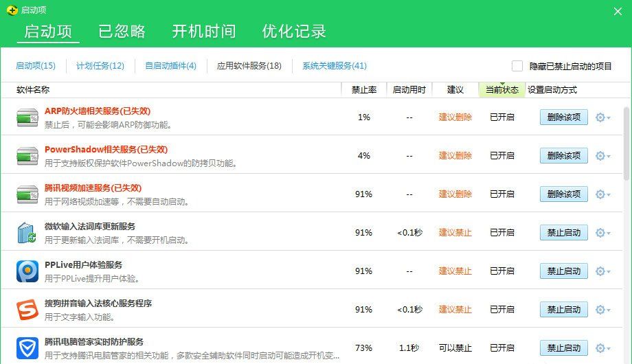The height and width of the screenshot is (364, 632).
Task: Select the 计划任务(12) sub-tab
Action: click(x=100, y=66)
